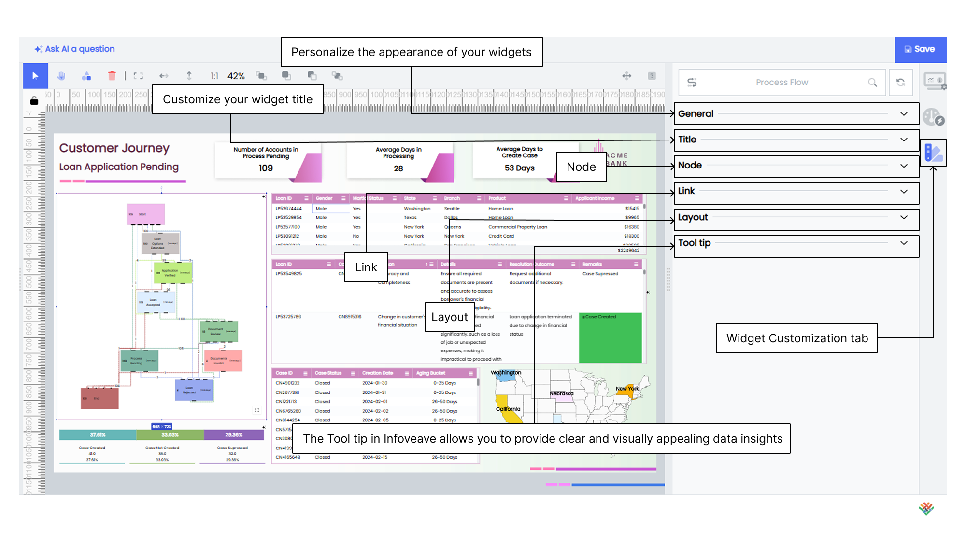Click the purple 29.36% bar segment
This screenshot has height=560, width=966.
234,435
